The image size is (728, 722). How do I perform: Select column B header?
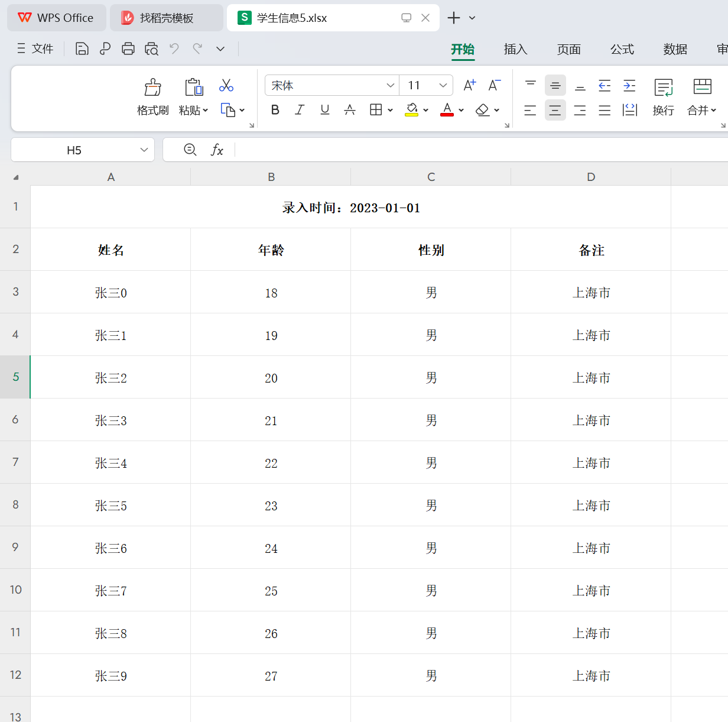click(x=271, y=177)
